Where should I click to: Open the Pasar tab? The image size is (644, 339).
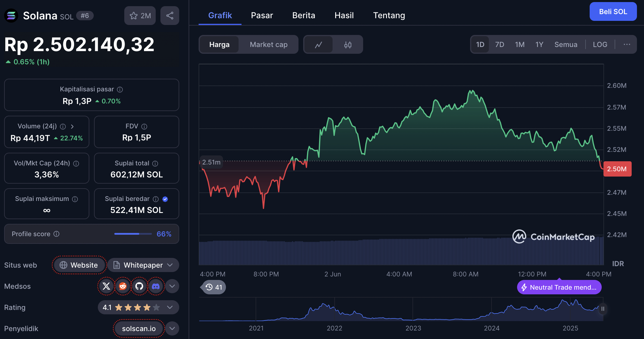tap(262, 15)
